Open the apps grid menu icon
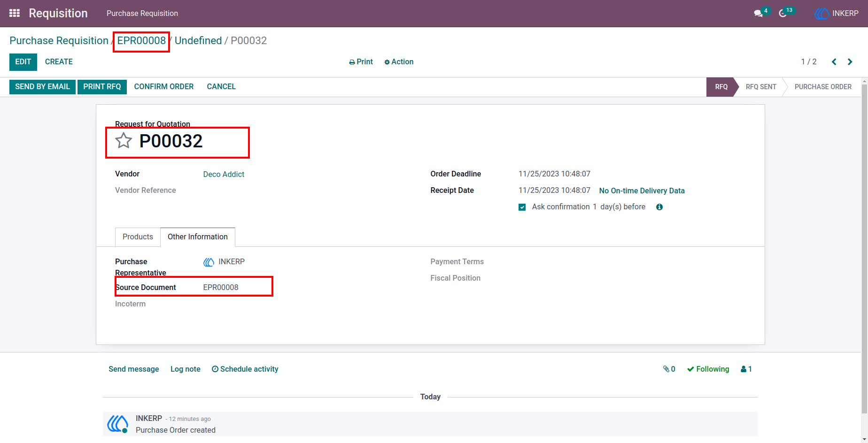This screenshot has height=443, width=868. click(15, 13)
